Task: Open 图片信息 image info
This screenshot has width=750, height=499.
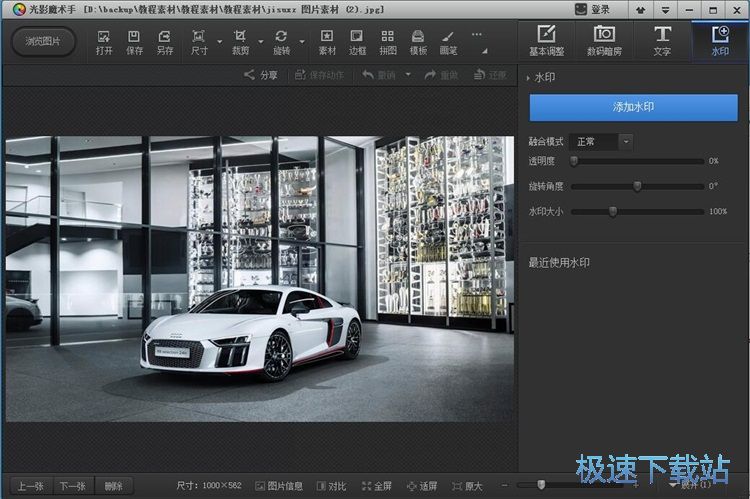Action: pyautogui.click(x=279, y=486)
